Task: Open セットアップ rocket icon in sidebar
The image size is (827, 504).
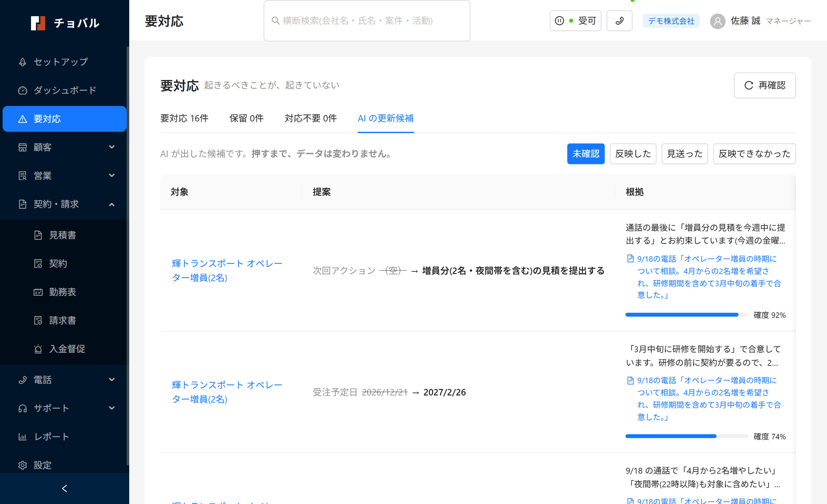Action: [x=23, y=62]
